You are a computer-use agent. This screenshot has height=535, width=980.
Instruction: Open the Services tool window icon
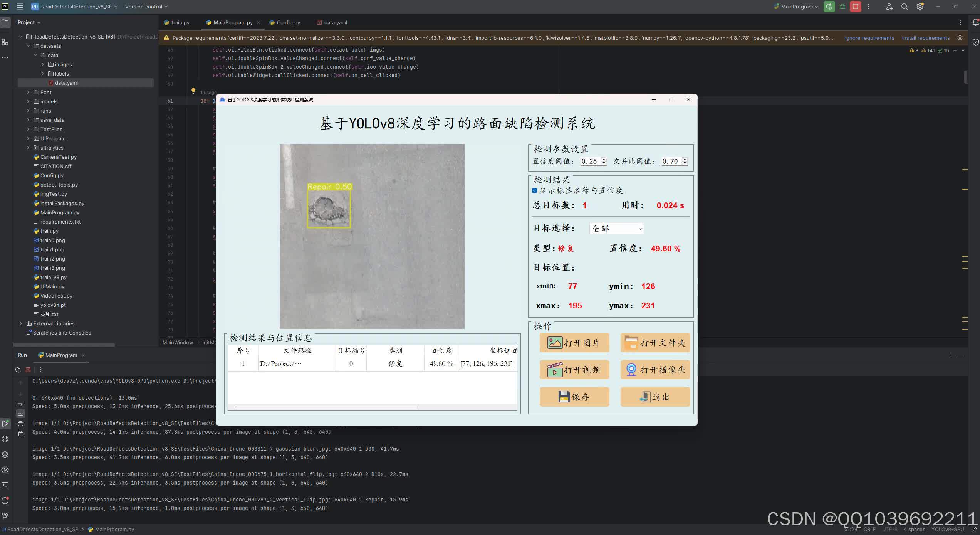click(5, 470)
